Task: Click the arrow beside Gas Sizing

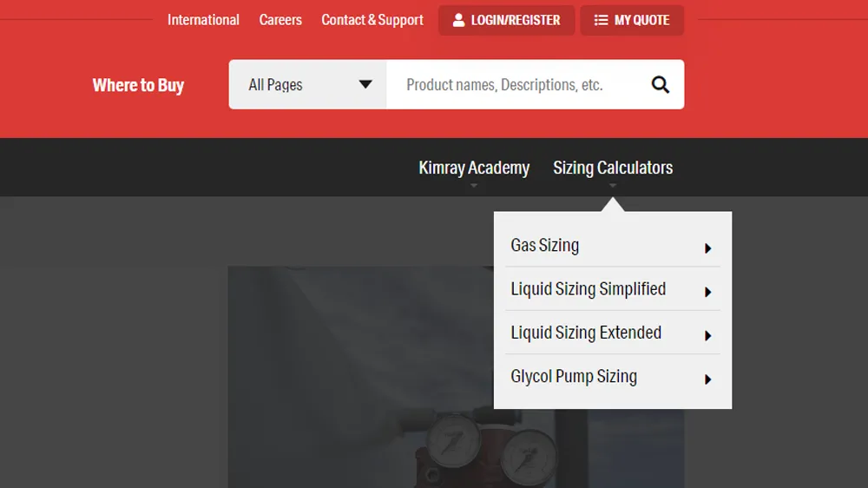Action: 708,248
